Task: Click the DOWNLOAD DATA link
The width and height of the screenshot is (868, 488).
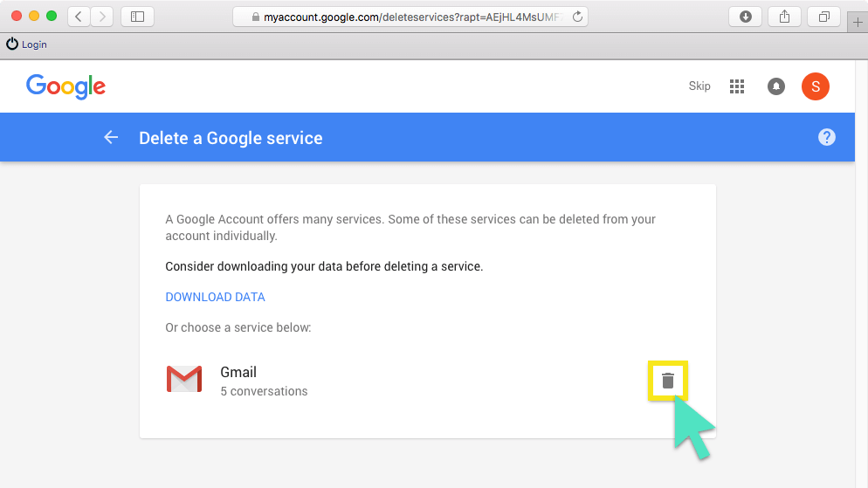Action: click(215, 297)
